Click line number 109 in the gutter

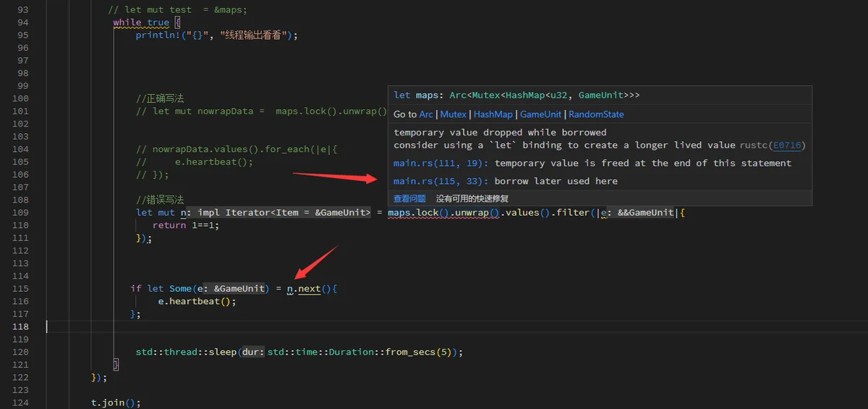point(20,212)
